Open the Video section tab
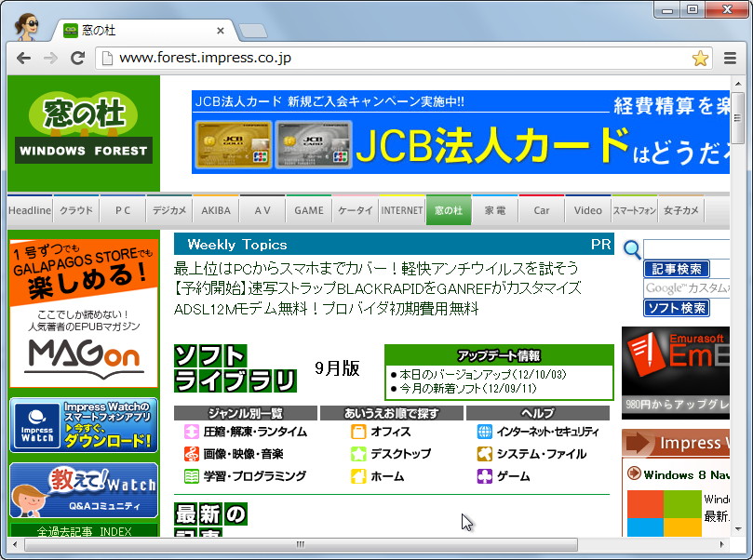 [586, 210]
